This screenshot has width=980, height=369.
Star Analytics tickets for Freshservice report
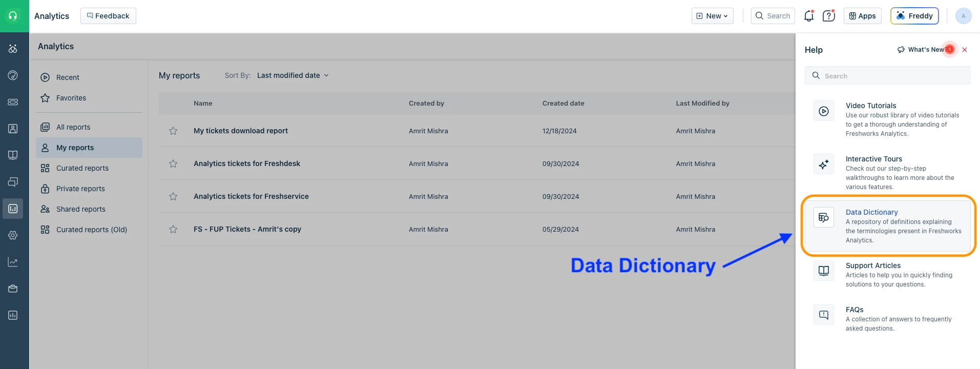[173, 196]
